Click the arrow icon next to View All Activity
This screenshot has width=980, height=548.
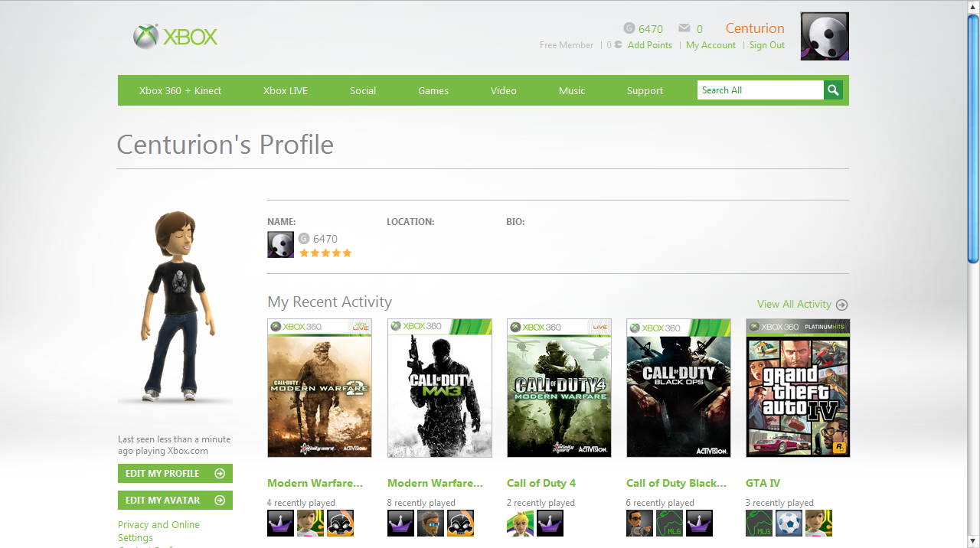click(x=841, y=305)
